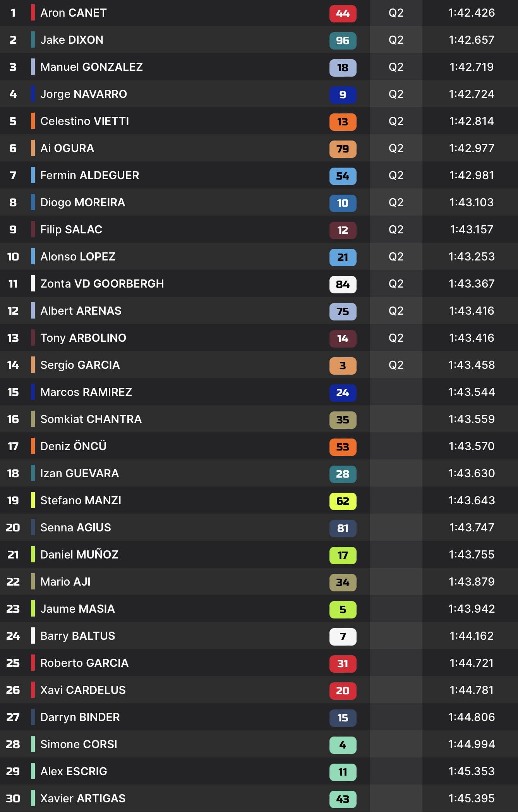
Task: Click position number 20 for Senna Agius
Action: (x=13, y=528)
